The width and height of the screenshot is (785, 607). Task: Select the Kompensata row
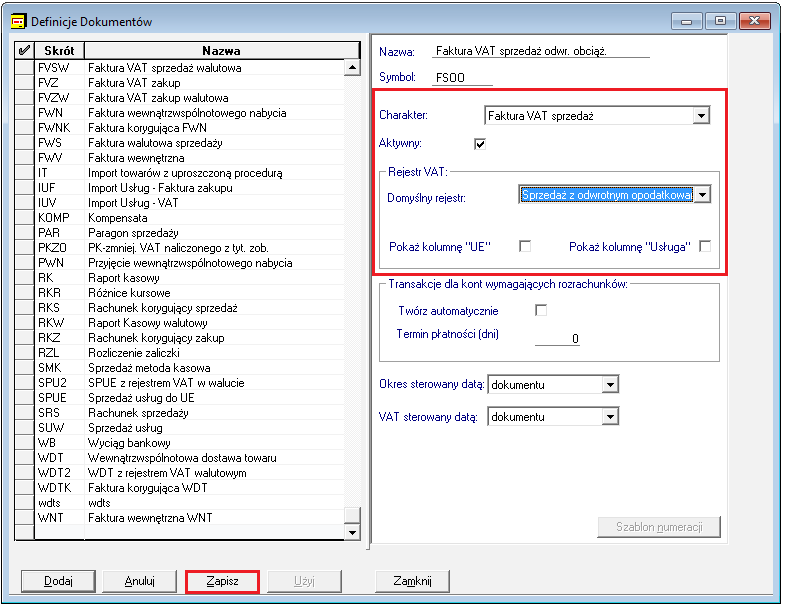click(189, 218)
